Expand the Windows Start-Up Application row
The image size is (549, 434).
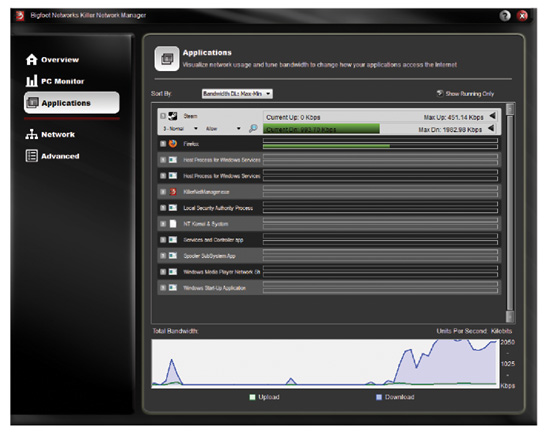point(163,287)
